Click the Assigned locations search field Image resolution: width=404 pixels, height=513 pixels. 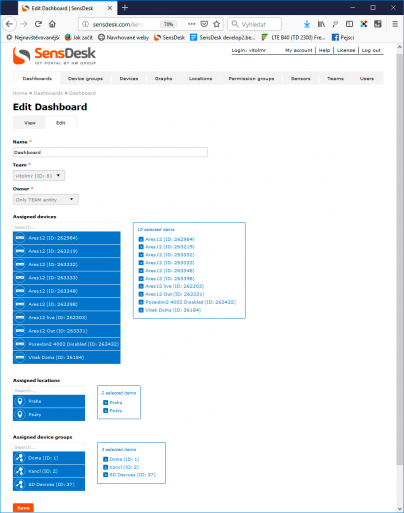(49, 390)
